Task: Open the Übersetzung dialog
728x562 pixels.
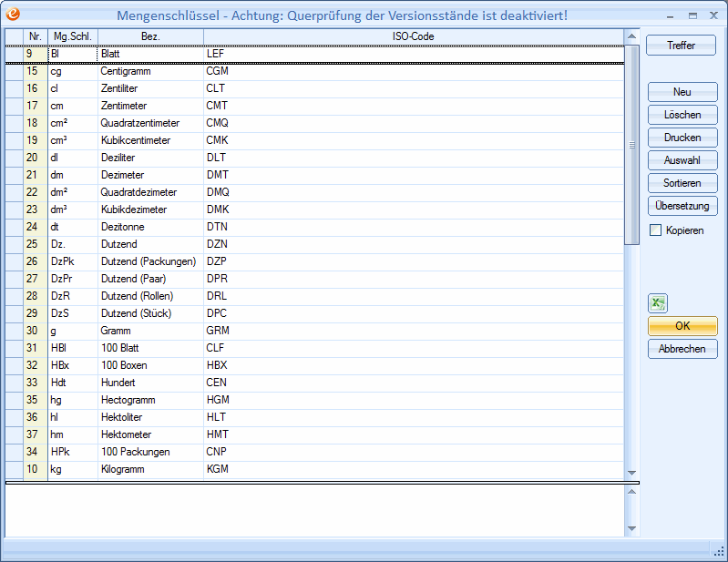Action: (682, 206)
